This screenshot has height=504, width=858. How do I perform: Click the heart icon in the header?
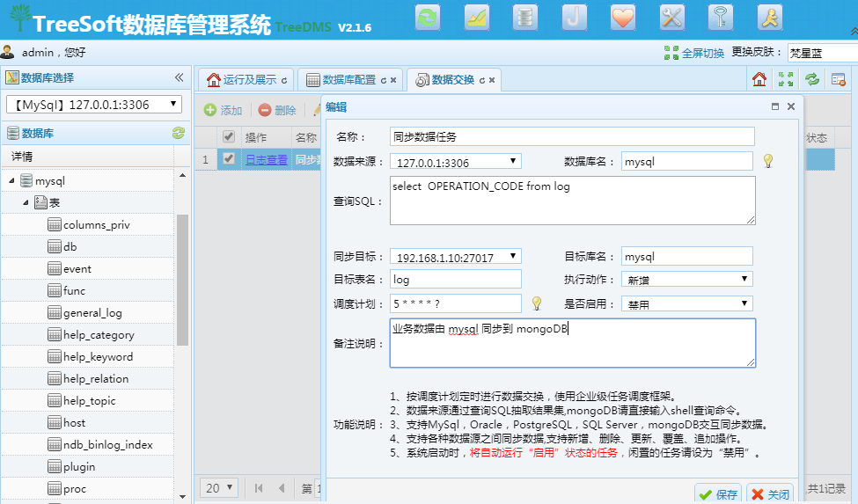point(623,18)
